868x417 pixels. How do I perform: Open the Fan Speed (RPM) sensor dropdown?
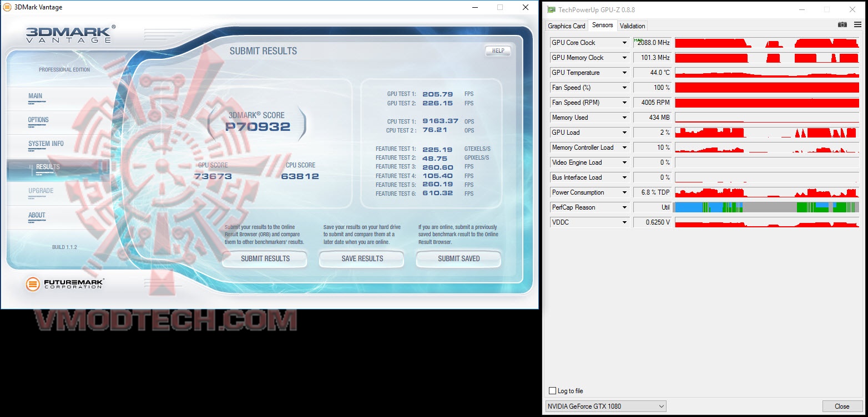pos(624,103)
